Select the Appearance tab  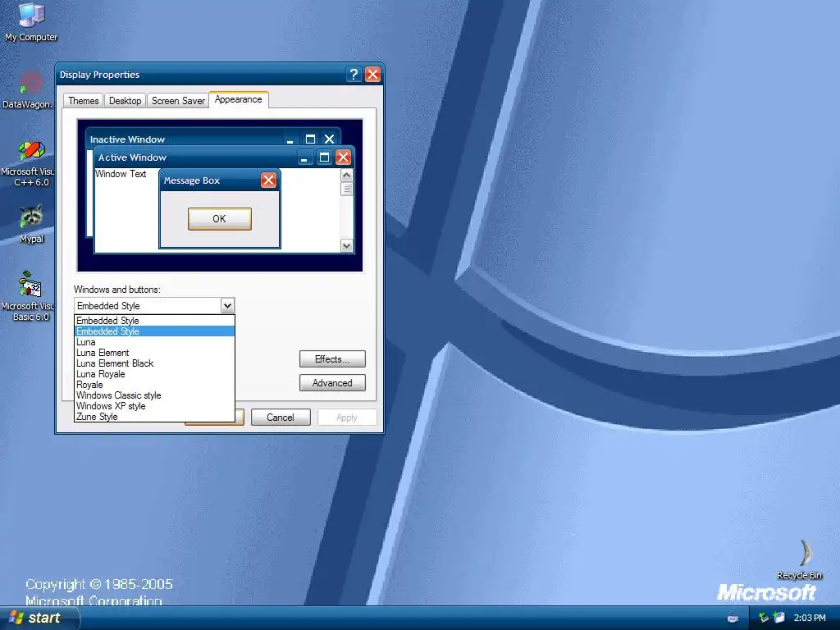coord(239,99)
